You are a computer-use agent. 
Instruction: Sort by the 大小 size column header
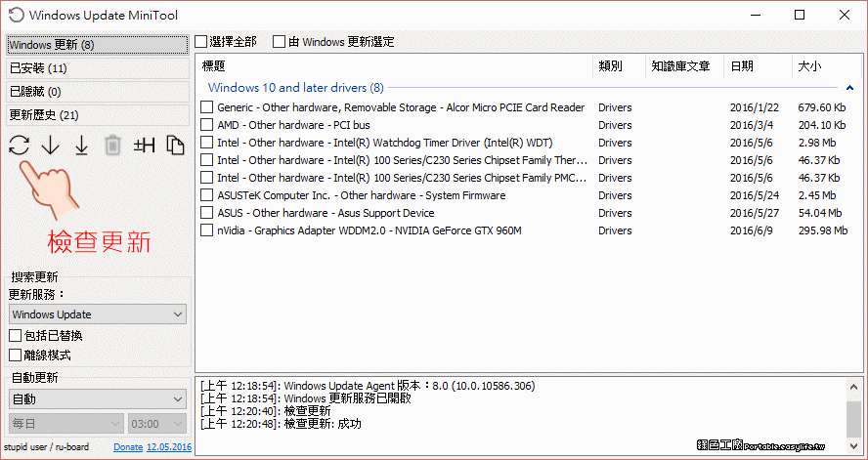(x=809, y=66)
